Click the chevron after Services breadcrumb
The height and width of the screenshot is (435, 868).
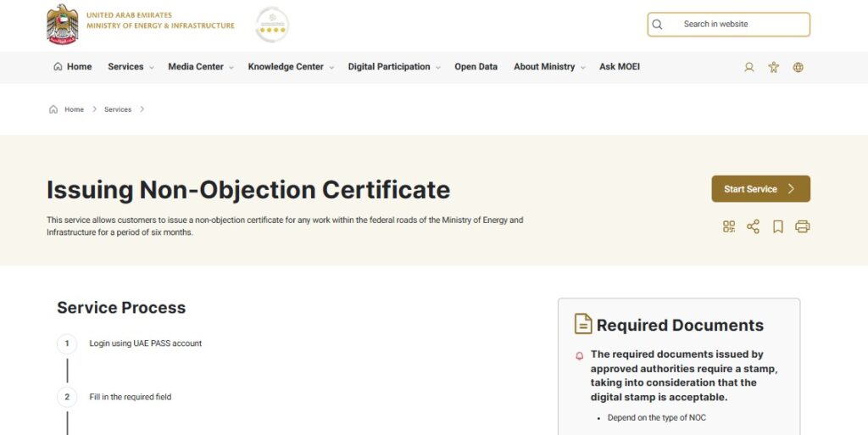[142, 109]
